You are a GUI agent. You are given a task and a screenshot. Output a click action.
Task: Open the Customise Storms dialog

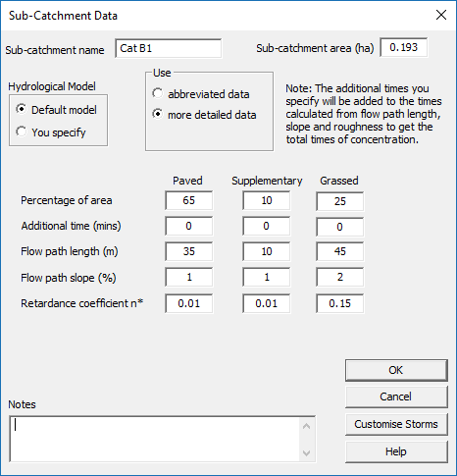396,424
